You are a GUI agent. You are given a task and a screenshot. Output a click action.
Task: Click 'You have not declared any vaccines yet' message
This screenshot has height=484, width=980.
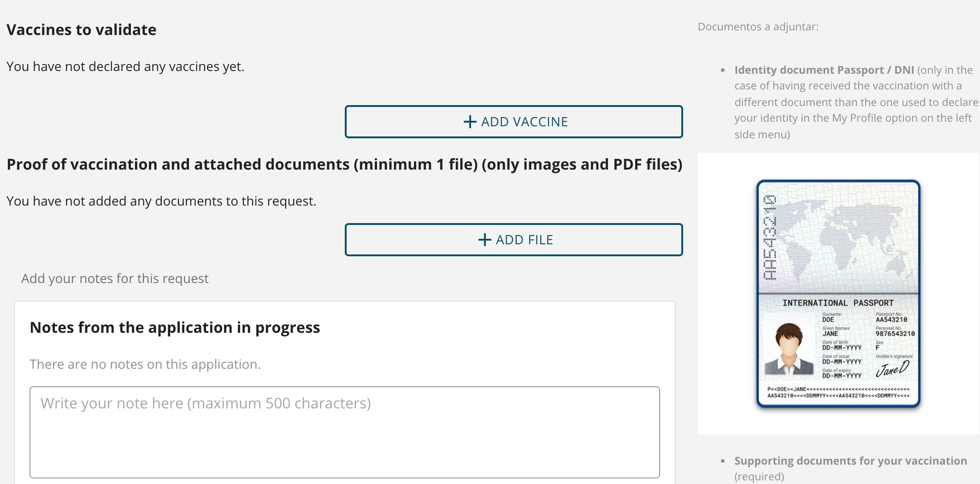(125, 67)
